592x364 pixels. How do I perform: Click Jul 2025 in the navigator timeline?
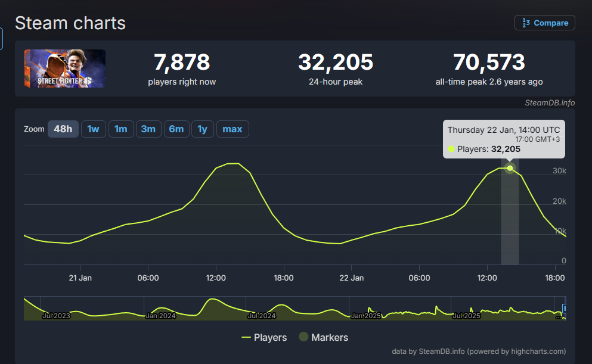(466, 316)
